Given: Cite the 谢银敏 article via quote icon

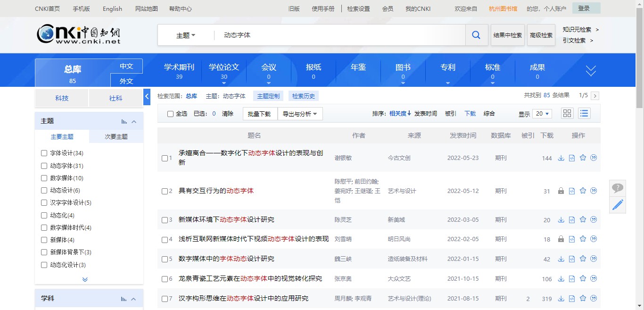Looking at the screenshot, I should pos(594,158).
